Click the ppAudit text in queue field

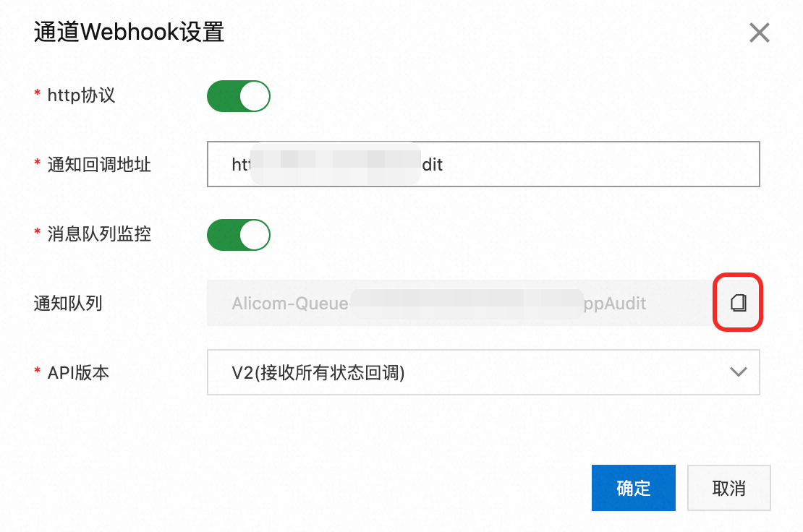(616, 304)
